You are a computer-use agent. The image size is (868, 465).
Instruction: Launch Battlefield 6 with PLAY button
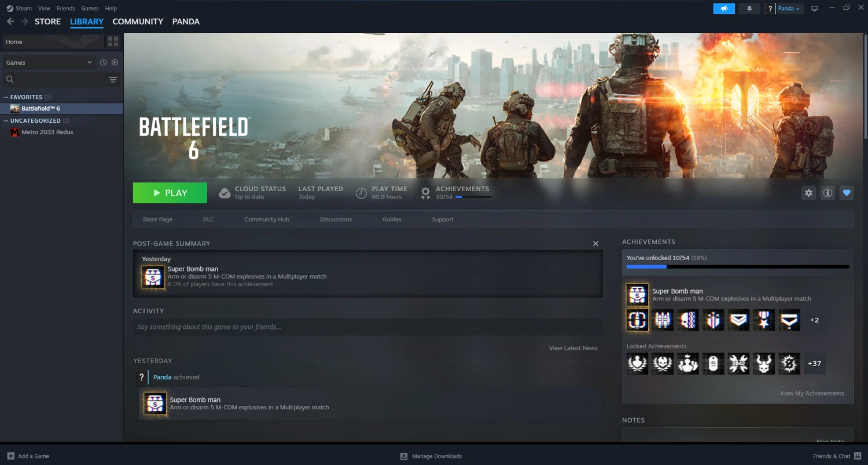pos(170,193)
